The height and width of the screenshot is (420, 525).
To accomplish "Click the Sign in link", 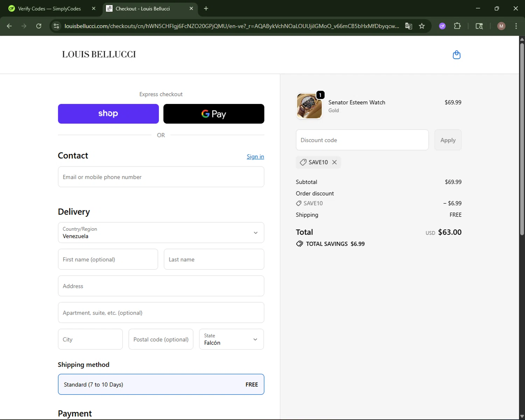I will coord(255,156).
